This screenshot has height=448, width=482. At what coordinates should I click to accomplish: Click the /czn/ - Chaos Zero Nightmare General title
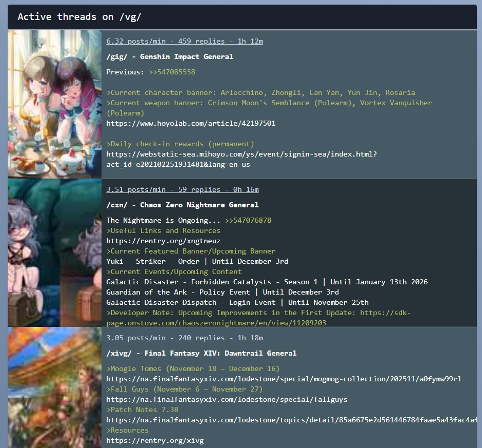(x=182, y=205)
